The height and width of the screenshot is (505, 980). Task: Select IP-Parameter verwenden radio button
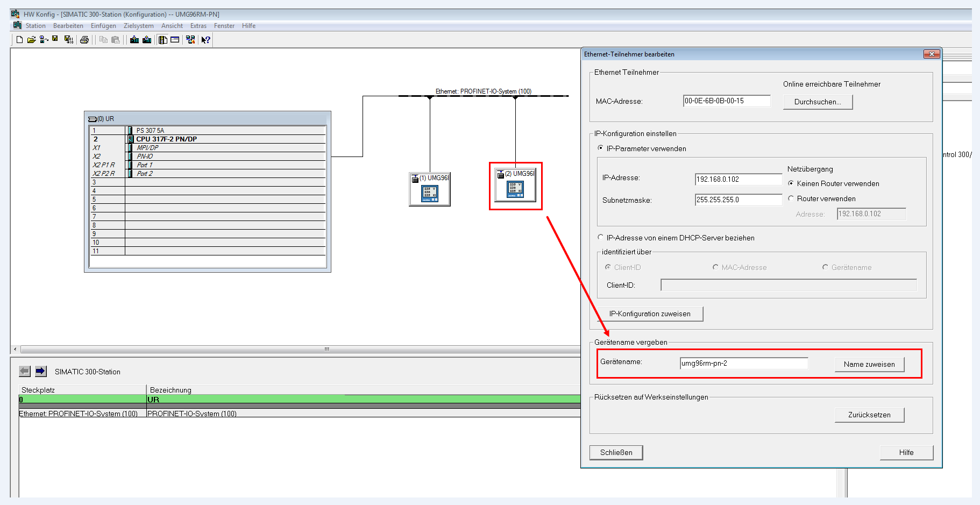(x=600, y=148)
